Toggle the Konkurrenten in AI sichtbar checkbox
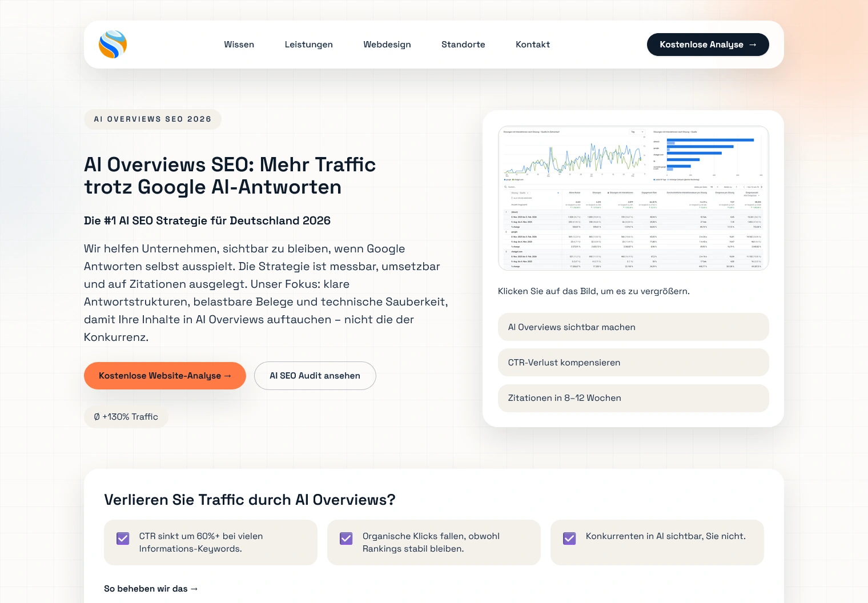Image resolution: width=868 pixels, height=603 pixels. click(569, 538)
